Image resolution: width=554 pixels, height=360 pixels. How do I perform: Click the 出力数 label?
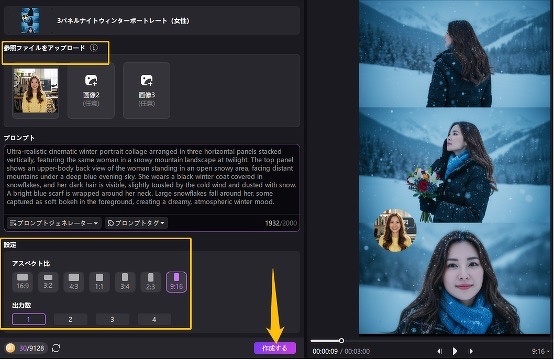pos(22,305)
